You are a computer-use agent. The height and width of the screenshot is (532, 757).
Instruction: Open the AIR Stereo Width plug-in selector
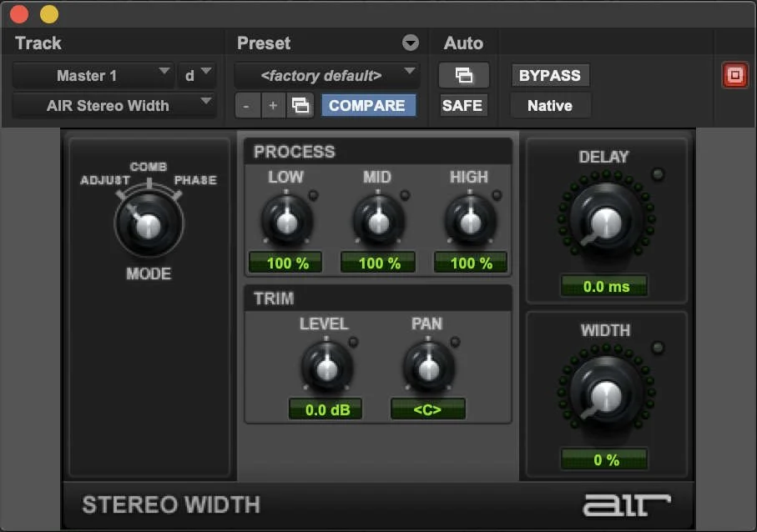coord(114,105)
